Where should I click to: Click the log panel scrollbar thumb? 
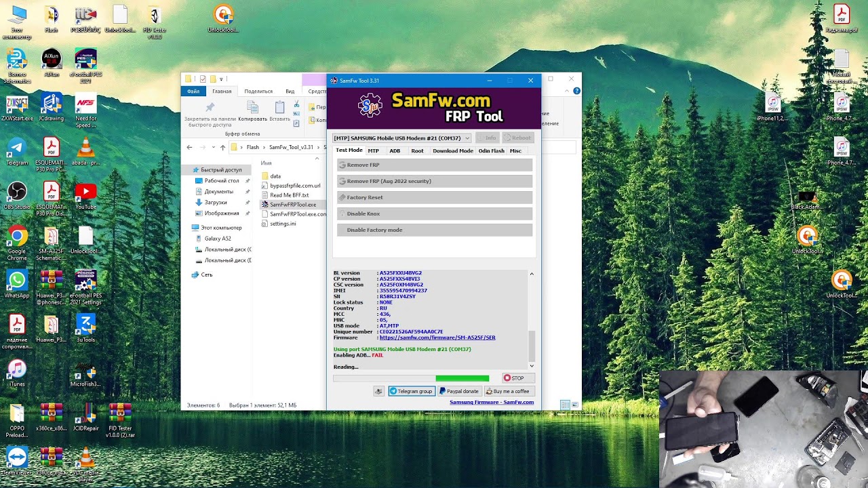coord(531,346)
